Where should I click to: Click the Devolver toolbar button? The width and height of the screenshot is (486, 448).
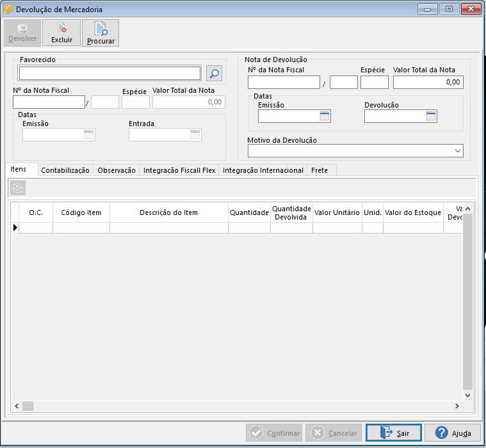pyautogui.click(x=22, y=33)
